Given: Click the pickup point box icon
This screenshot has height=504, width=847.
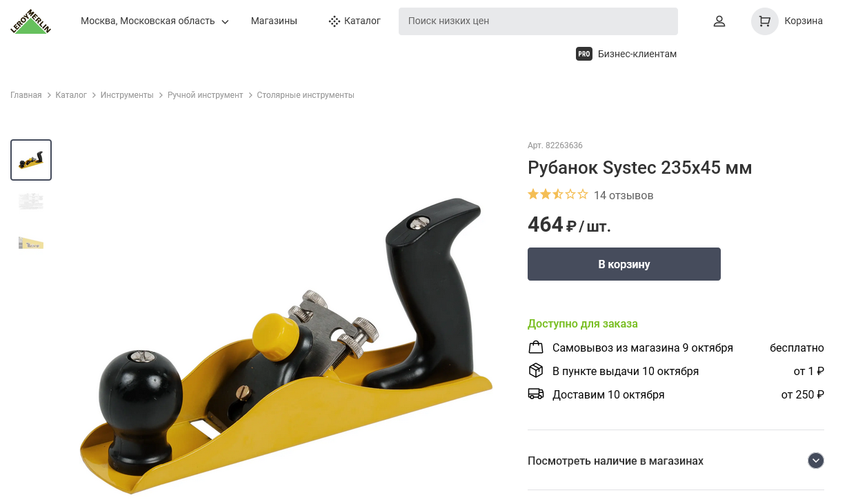Looking at the screenshot, I should coord(536,371).
